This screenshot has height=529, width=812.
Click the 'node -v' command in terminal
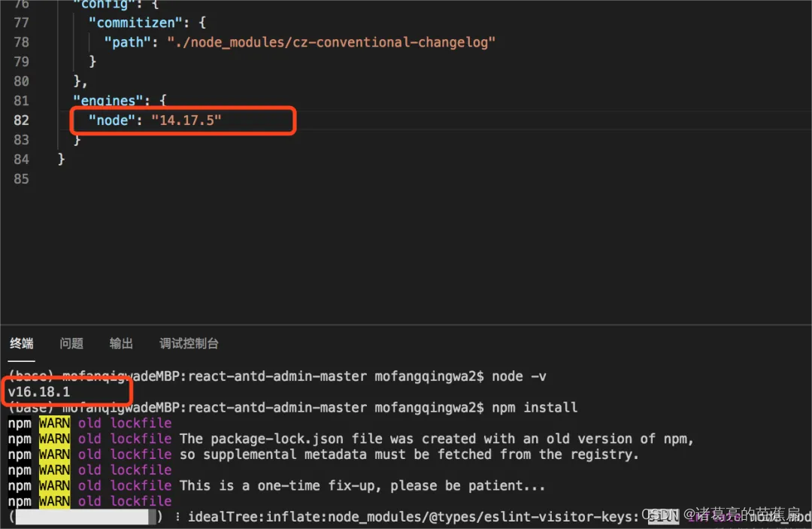(x=519, y=377)
